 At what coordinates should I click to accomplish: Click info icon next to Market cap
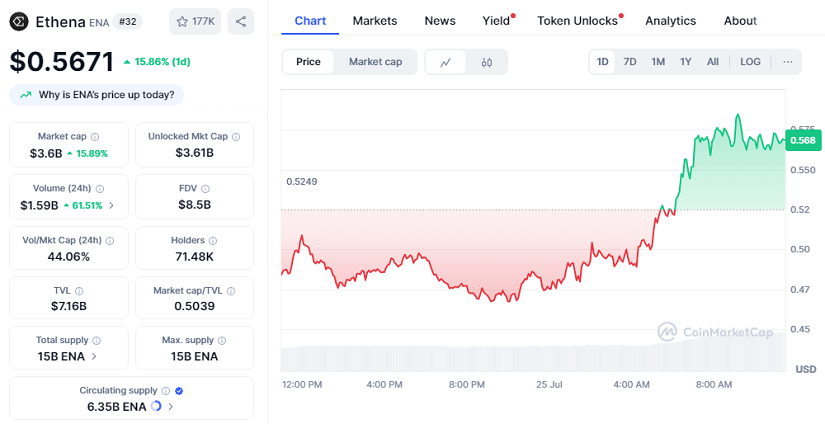pyautogui.click(x=95, y=137)
